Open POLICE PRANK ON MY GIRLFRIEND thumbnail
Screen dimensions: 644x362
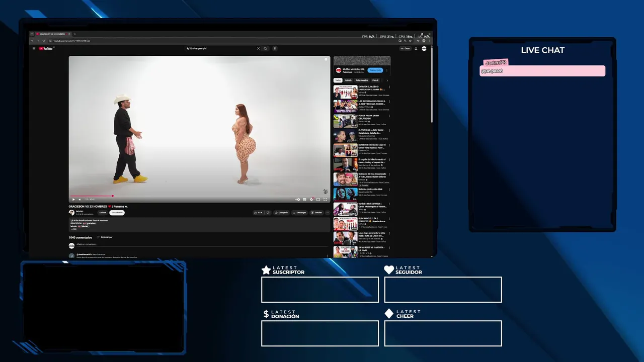click(345, 121)
